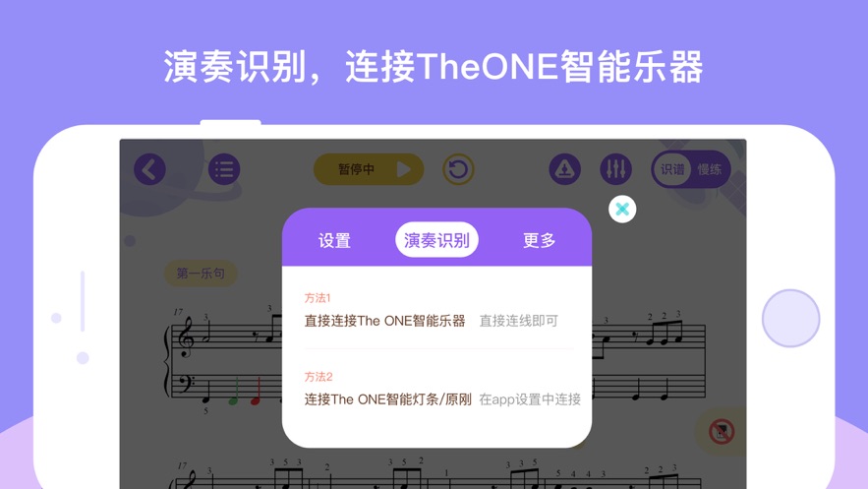The width and height of the screenshot is (868, 489).
Task: Restart the piece with the replay icon
Action: [x=458, y=169]
